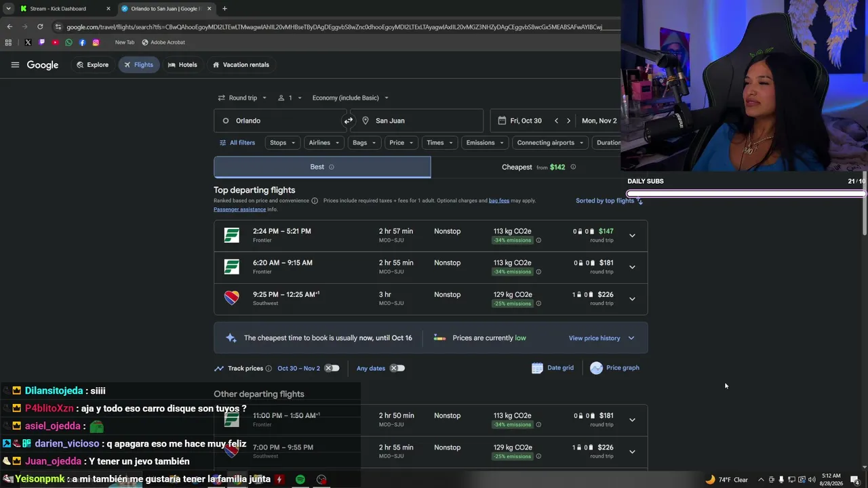Open the All filters panel
The height and width of the screenshot is (488, 868).
click(237, 142)
